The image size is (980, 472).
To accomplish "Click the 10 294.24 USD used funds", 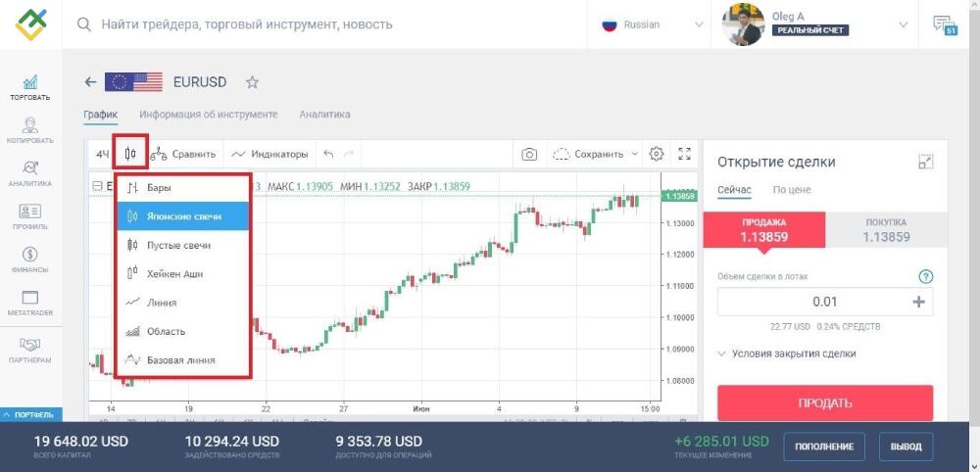I will (x=232, y=442).
